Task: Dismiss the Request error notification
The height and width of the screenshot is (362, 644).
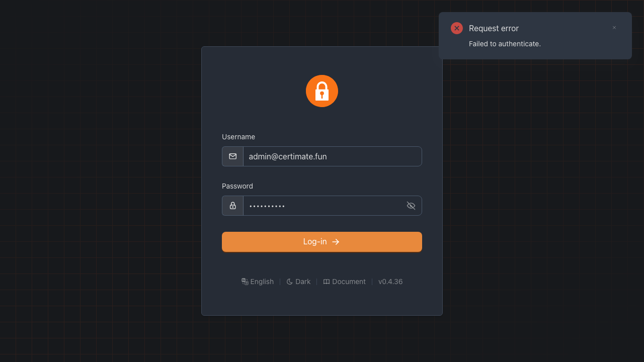Action: 614,28
